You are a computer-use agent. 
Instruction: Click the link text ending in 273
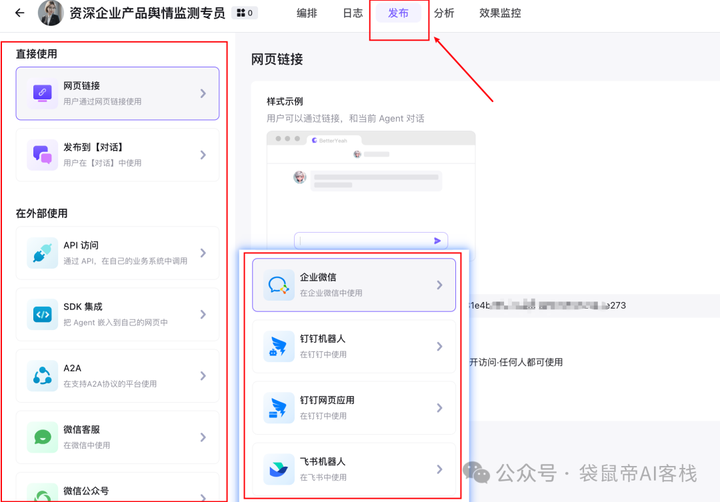(x=547, y=305)
